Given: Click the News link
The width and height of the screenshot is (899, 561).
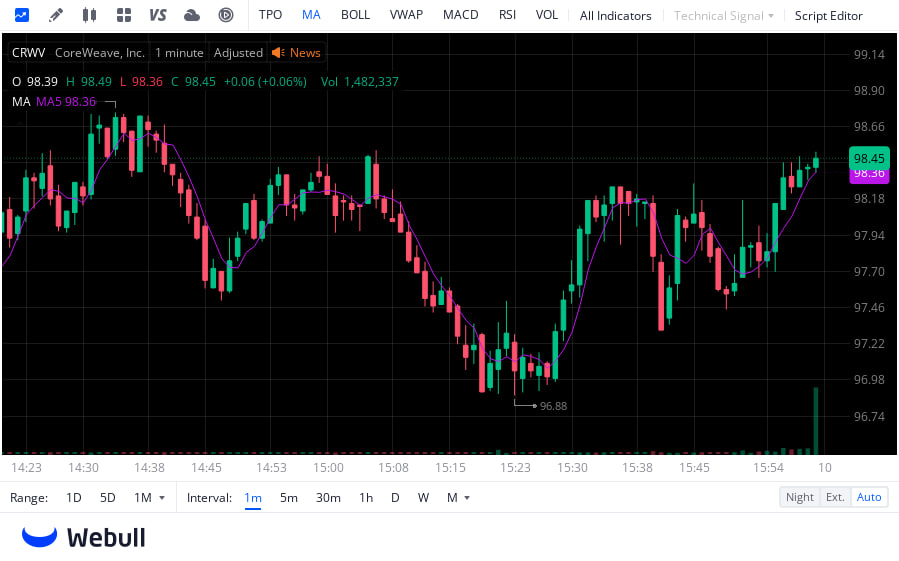Looking at the screenshot, I should [305, 53].
